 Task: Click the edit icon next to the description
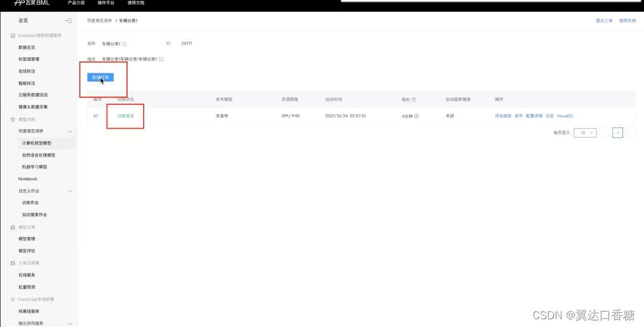(162, 59)
